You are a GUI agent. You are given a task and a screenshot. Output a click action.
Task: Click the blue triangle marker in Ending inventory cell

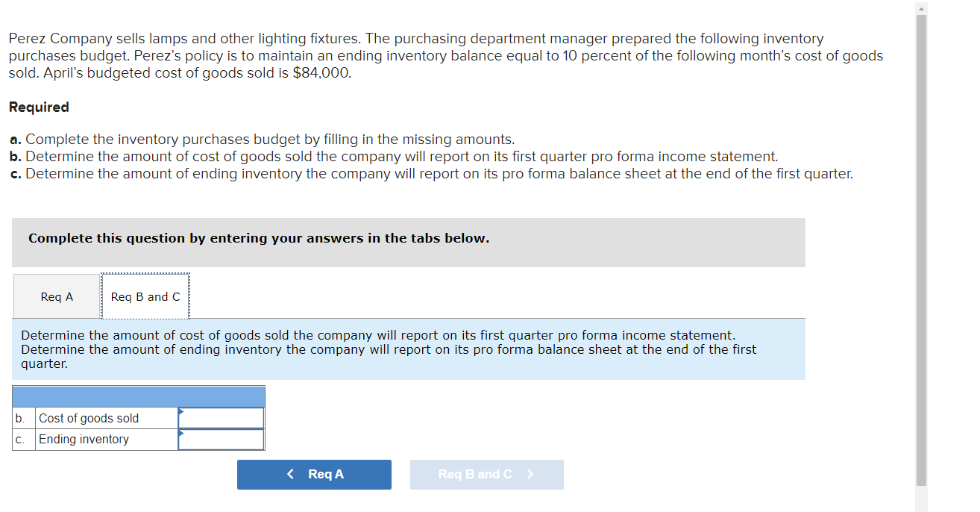tap(181, 433)
